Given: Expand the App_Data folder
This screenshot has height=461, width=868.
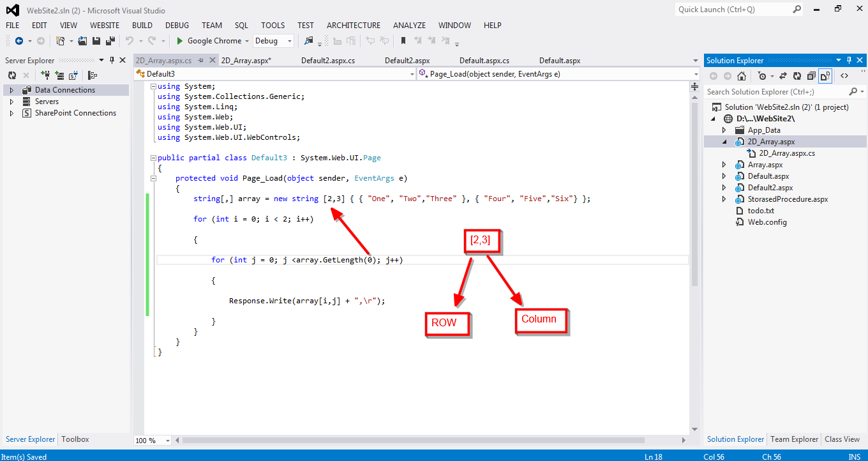Looking at the screenshot, I should 724,130.
